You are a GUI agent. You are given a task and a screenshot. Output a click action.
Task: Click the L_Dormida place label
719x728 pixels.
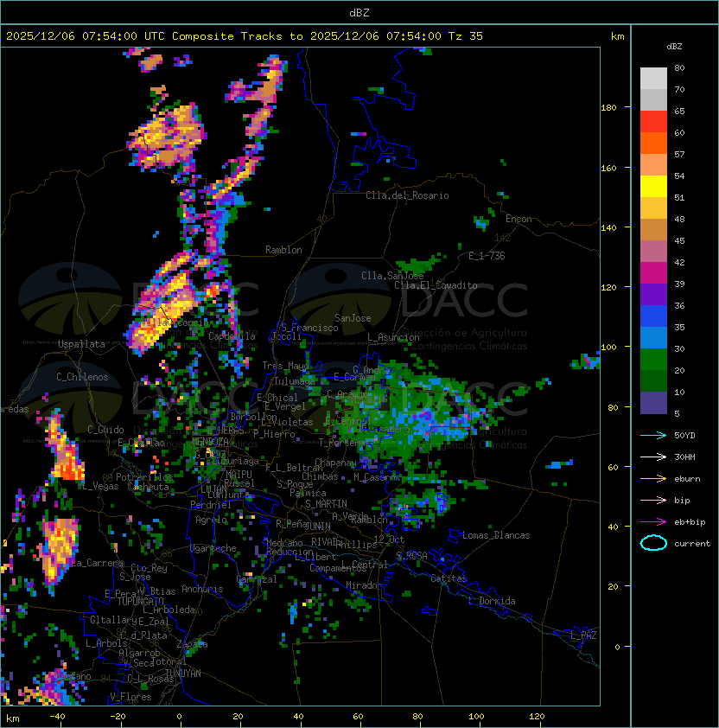pos(492,601)
